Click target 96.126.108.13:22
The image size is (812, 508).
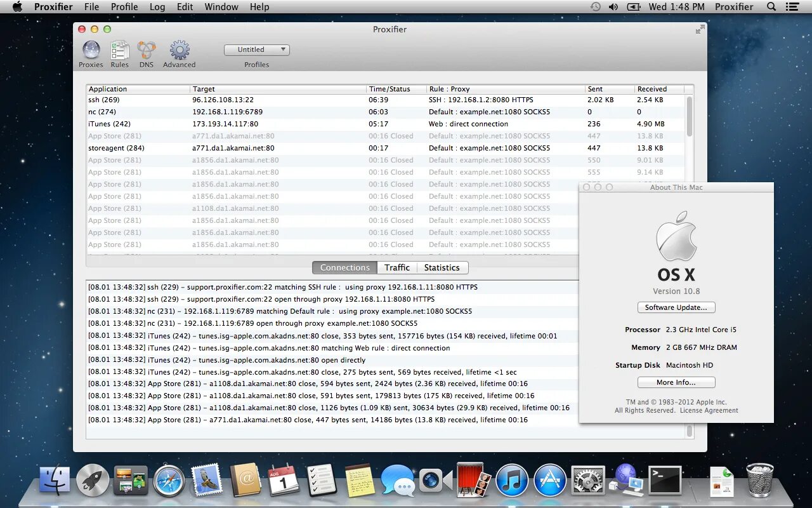223,100
